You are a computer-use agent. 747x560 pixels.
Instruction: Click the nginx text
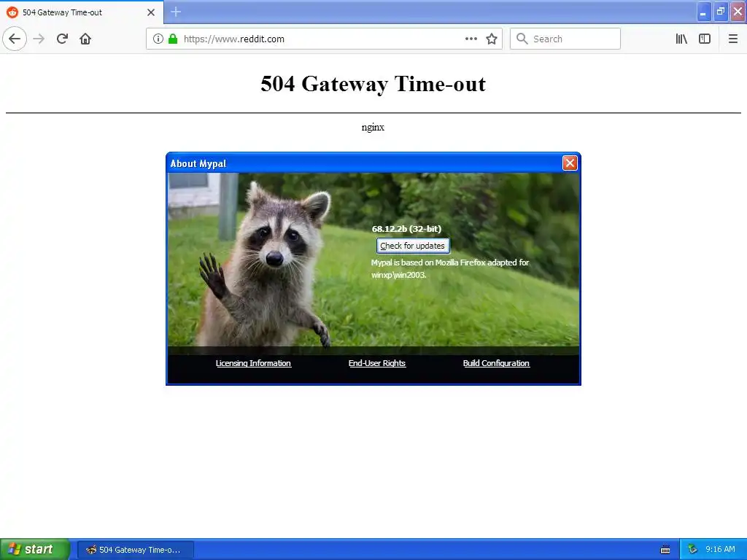tap(373, 127)
